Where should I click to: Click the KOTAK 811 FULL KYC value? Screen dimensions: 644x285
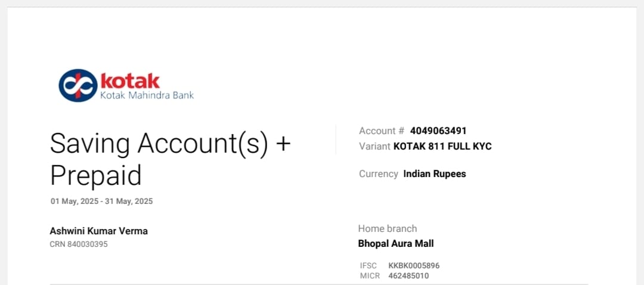442,146
